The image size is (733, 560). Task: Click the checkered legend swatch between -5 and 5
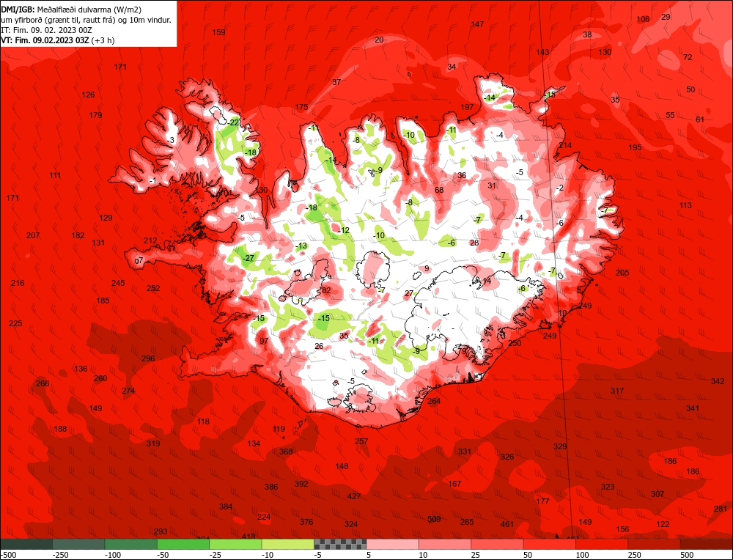[340, 544]
